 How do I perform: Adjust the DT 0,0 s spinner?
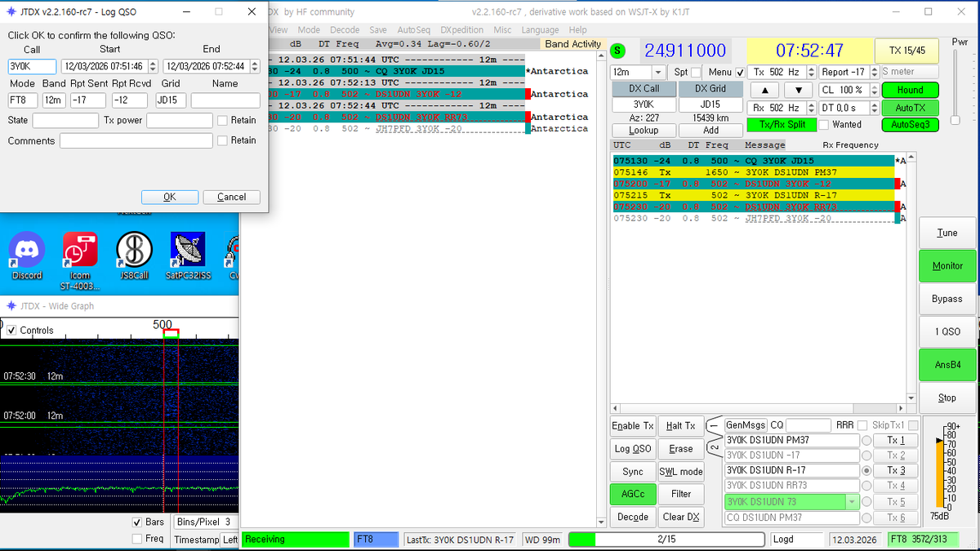[x=875, y=108]
